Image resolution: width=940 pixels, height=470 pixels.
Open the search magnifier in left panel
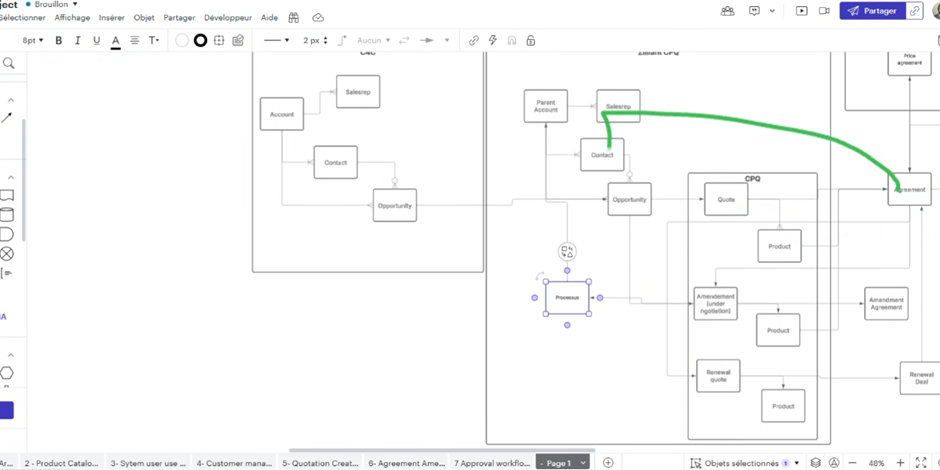(x=9, y=64)
